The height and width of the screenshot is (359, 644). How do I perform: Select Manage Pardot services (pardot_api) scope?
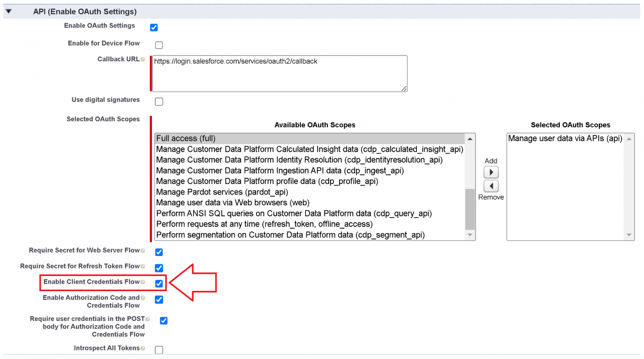click(222, 192)
